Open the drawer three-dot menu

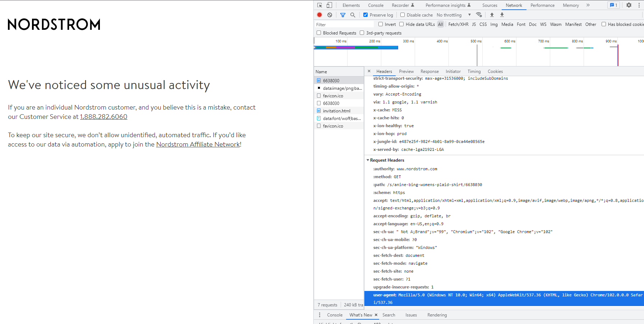pyautogui.click(x=319, y=315)
